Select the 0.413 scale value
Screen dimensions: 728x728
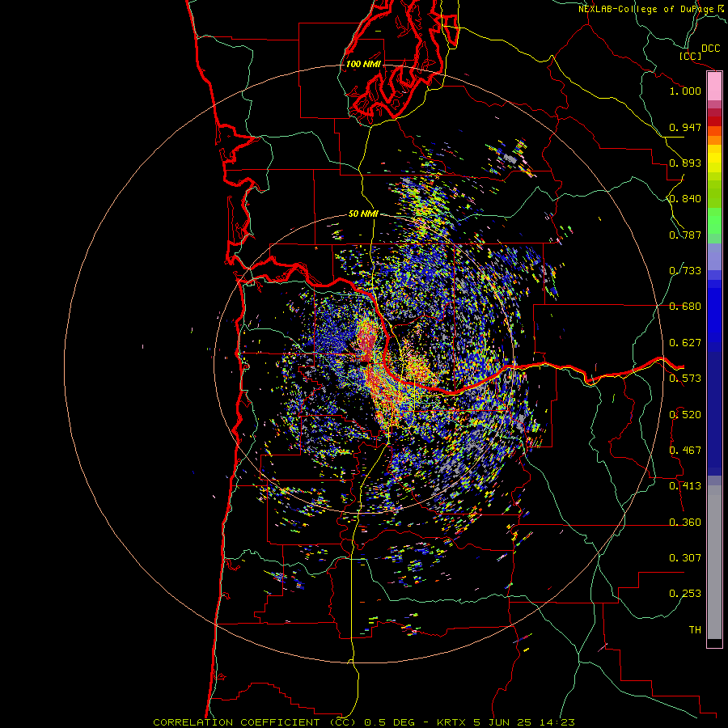point(685,486)
